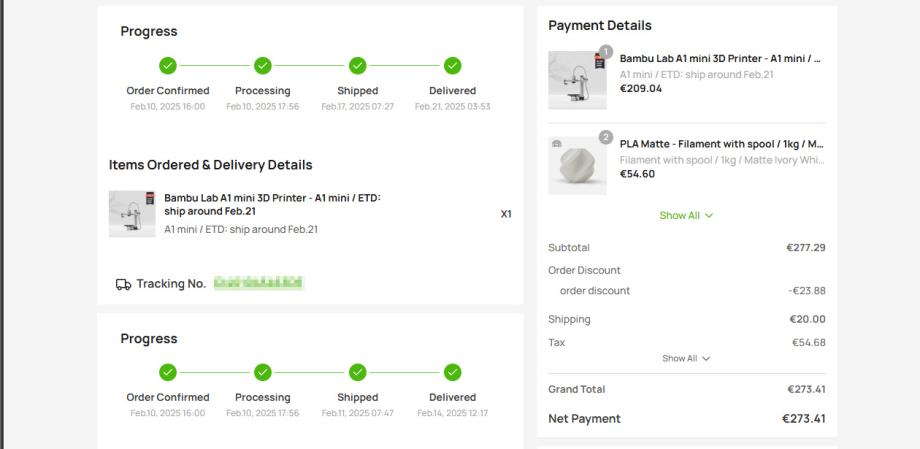Viewport: 920px width, 449px height.
Task: Click first order's Processing checkmark icon
Action: click(x=262, y=66)
